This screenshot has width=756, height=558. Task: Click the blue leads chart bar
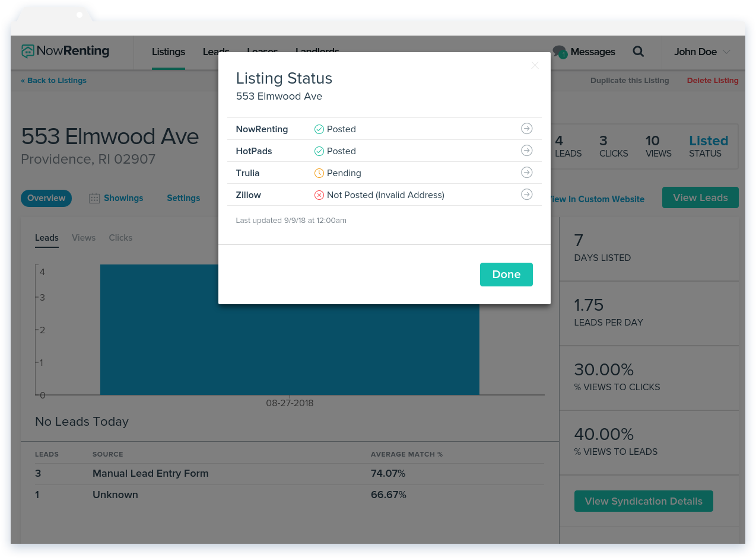click(290, 350)
